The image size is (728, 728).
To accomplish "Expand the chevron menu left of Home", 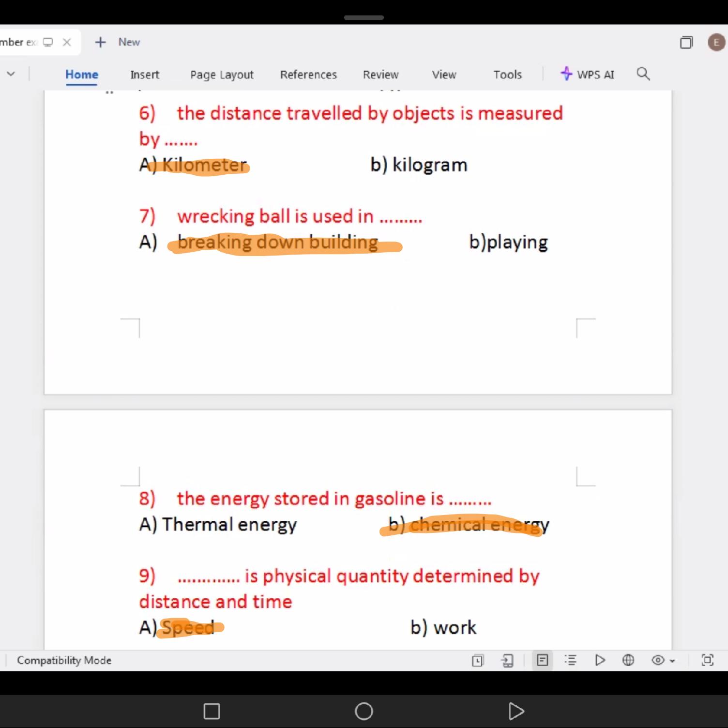I will (11, 74).
